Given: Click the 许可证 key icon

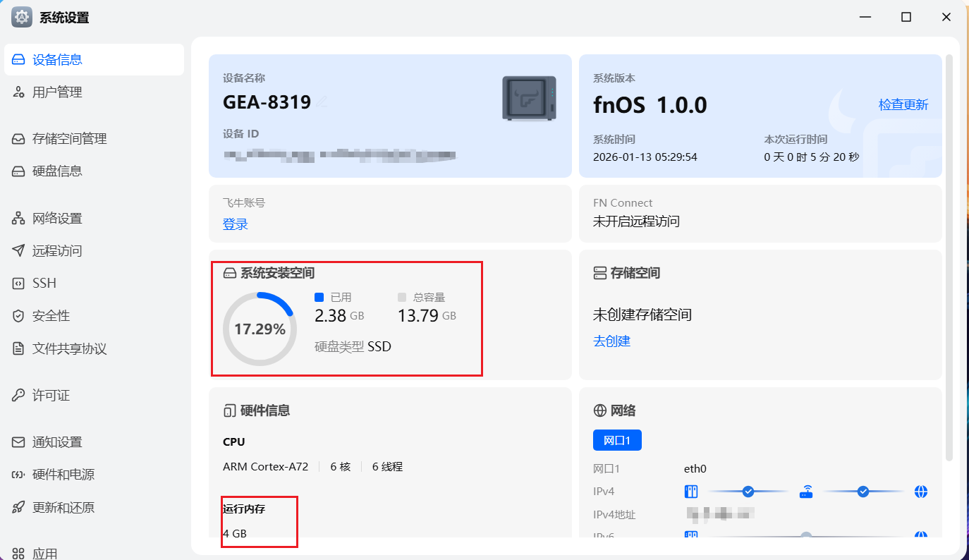Looking at the screenshot, I should pyautogui.click(x=18, y=396).
